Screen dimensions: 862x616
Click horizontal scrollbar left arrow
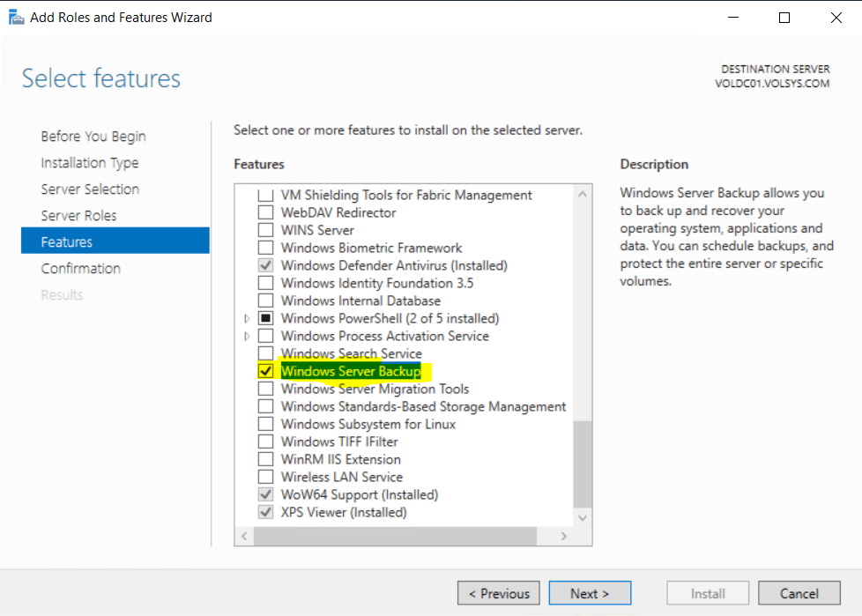[x=243, y=536]
